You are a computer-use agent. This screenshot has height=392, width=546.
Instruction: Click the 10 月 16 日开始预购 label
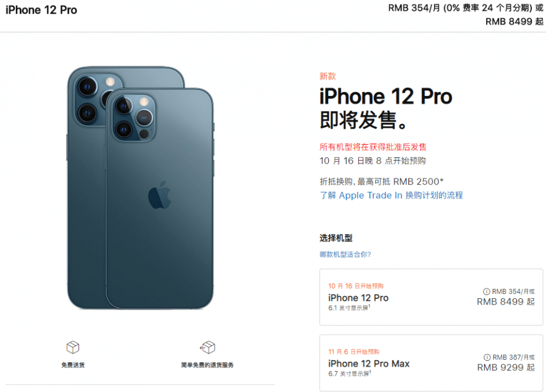tap(355, 286)
